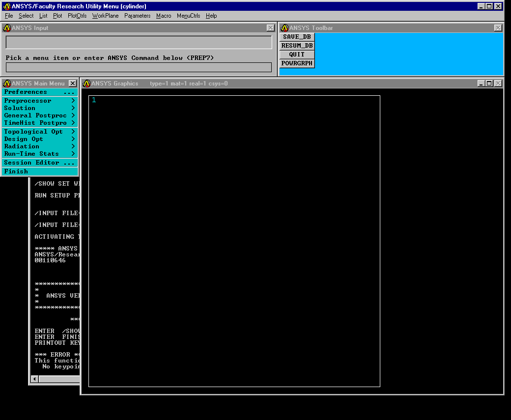
Task: Click the ANSYS Main Menu logo icon
Action: pos(7,84)
